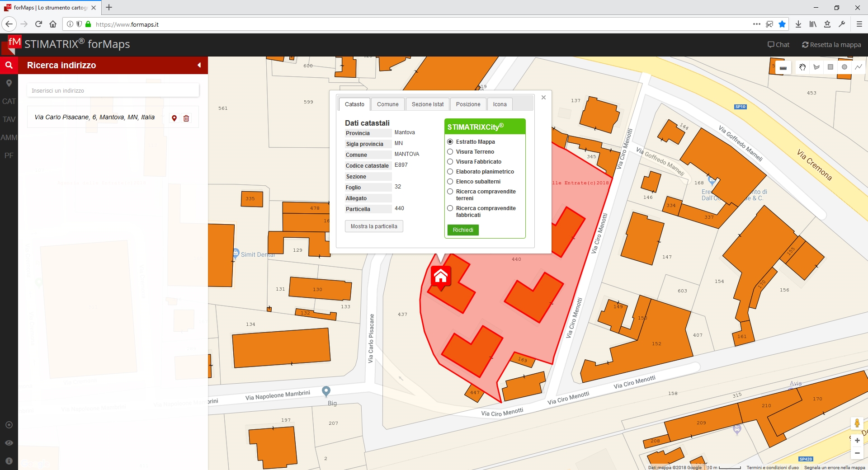Open the Chat panel
The image size is (868, 470).
click(778, 45)
